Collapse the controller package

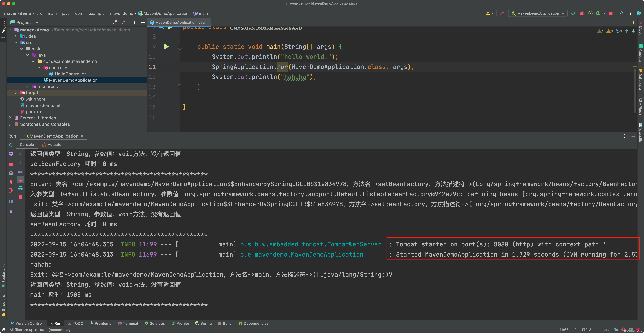coord(39,68)
